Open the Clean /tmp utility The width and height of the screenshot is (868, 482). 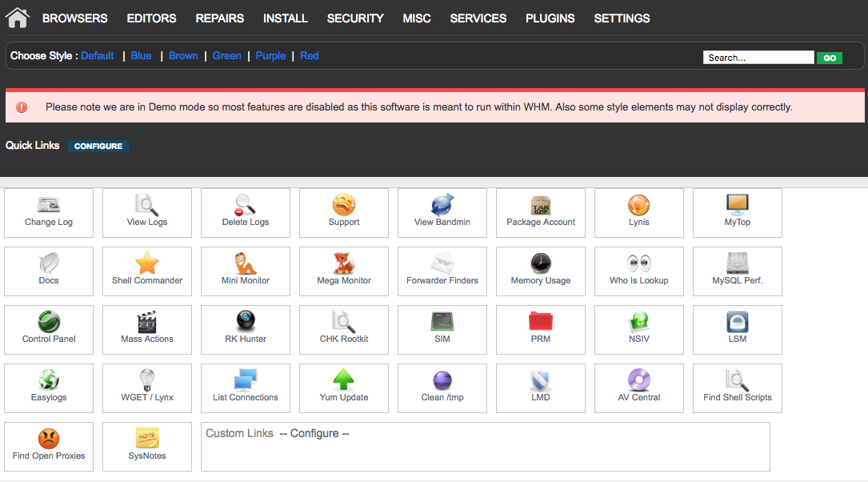(442, 388)
